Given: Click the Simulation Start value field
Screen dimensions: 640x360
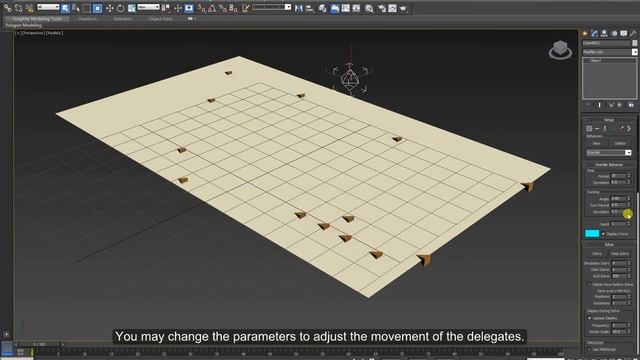Looking at the screenshot, I should point(619,263).
